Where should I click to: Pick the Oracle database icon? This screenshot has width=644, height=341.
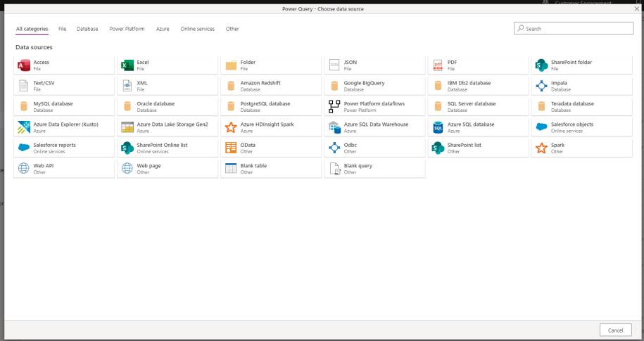pos(127,107)
